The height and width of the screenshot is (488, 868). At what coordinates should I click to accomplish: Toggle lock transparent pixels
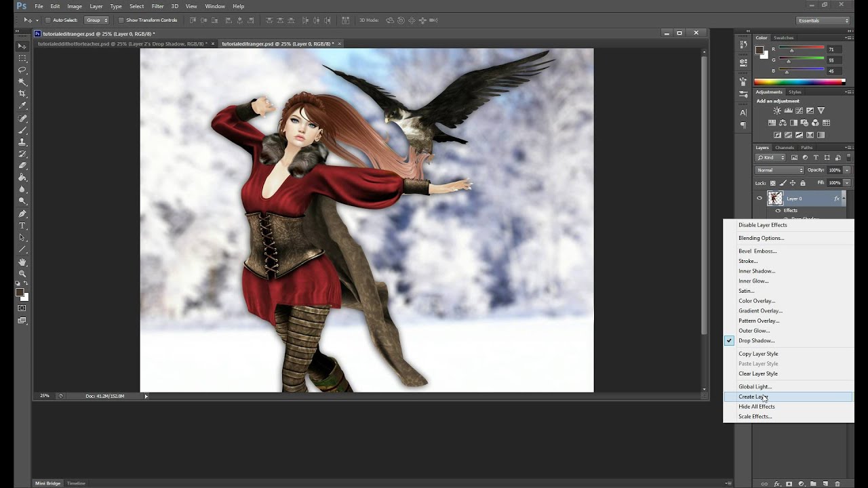(x=772, y=183)
